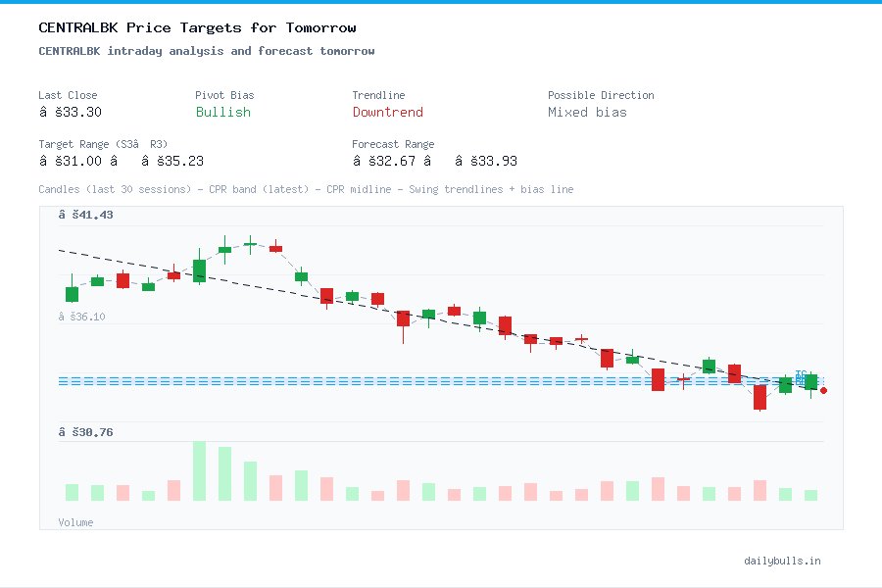This screenshot has width=882, height=588.
Task: Click the red price dot marker
Action: 823,390
